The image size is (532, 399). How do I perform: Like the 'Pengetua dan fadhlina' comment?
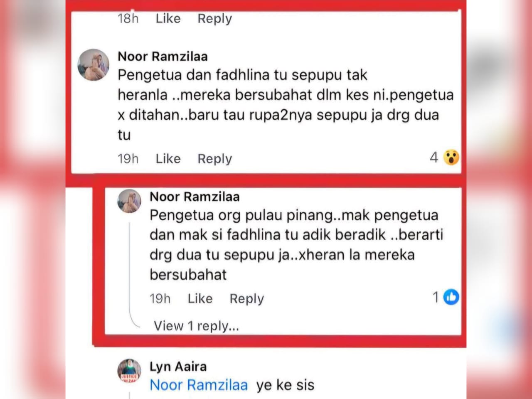pos(168,158)
